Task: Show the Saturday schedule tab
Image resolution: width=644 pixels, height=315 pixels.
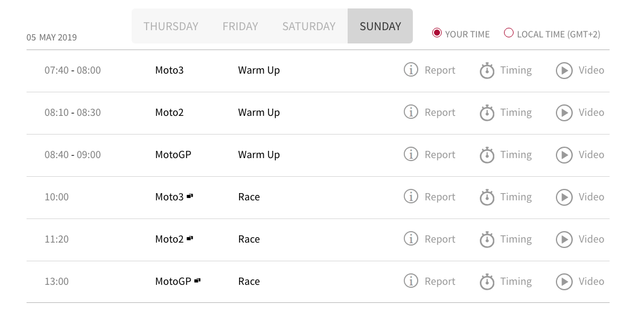Action: [x=308, y=27]
